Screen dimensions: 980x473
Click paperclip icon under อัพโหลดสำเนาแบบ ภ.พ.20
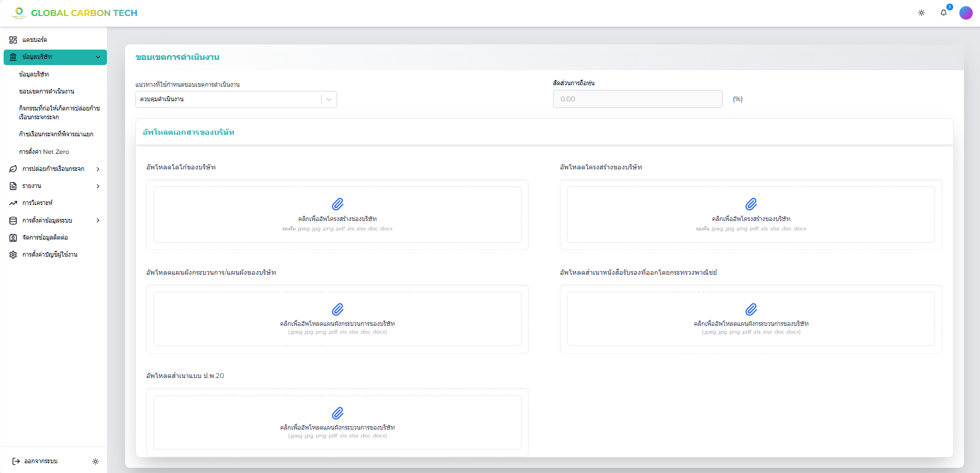338,413
